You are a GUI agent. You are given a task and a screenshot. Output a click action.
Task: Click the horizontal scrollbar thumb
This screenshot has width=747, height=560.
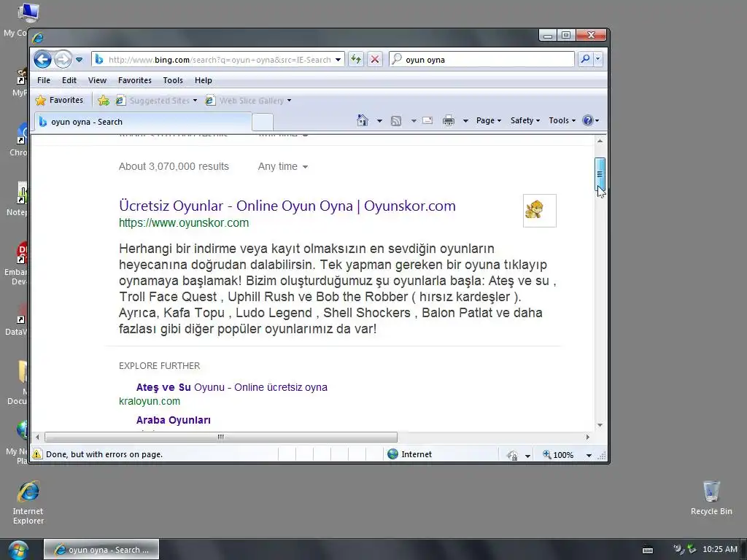point(220,437)
